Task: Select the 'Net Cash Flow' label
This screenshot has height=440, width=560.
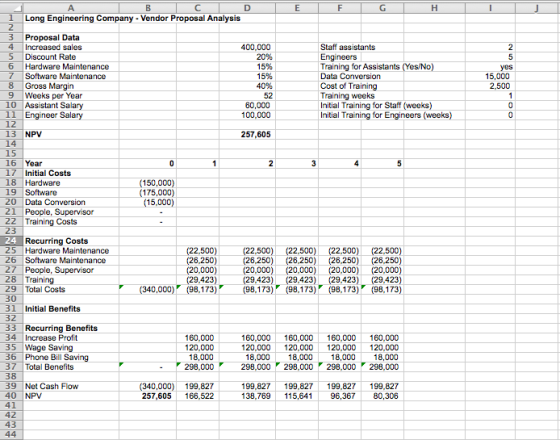Action: tap(51, 386)
